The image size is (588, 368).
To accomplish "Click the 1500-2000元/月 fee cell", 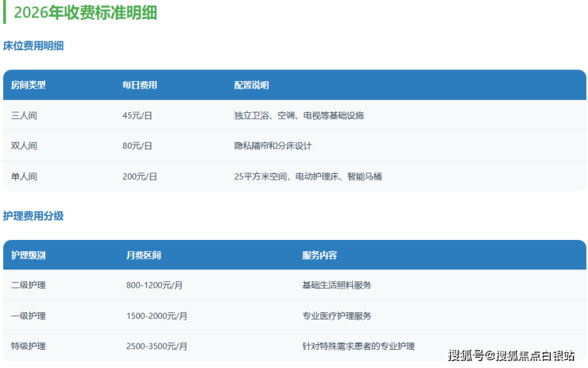I will [x=157, y=316].
